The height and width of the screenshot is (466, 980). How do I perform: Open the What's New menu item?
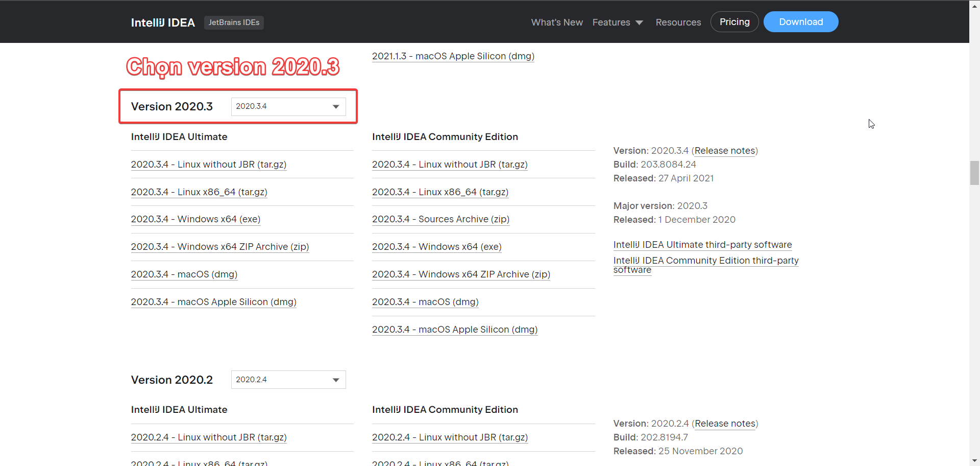click(557, 22)
